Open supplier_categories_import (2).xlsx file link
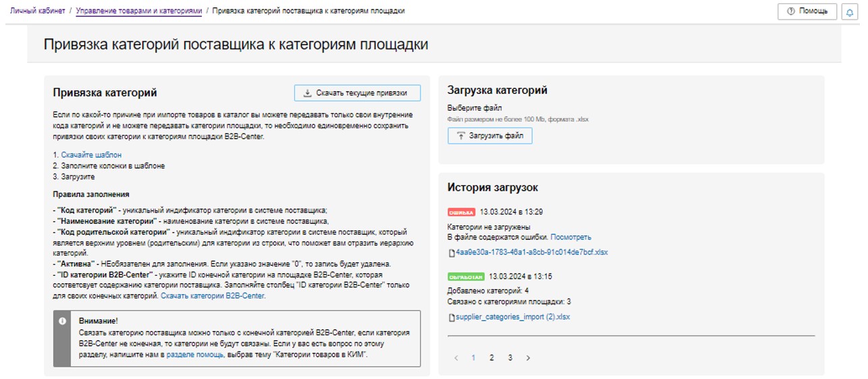This screenshot has height=379, width=868. click(x=512, y=317)
